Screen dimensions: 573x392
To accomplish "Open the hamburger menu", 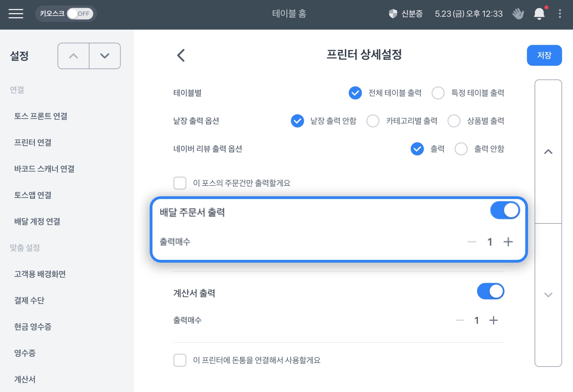I will coord(16,13).
